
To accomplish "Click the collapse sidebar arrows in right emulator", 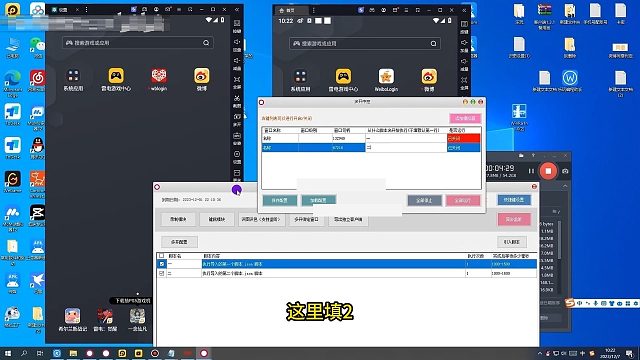I will (464, 10).
